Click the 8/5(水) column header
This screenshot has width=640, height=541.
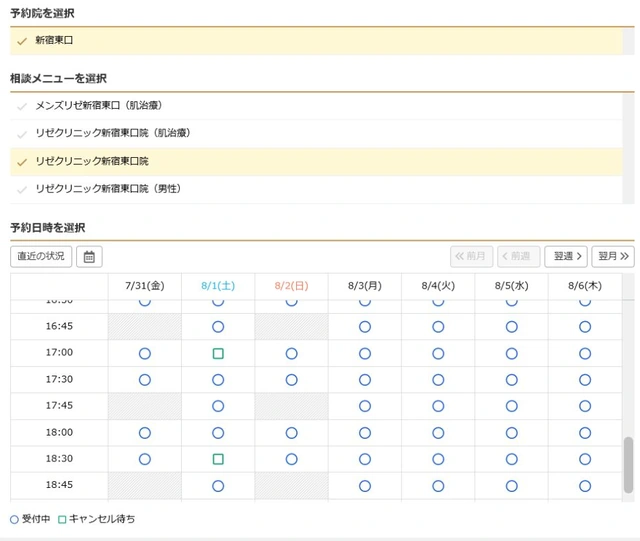point(511,286)
